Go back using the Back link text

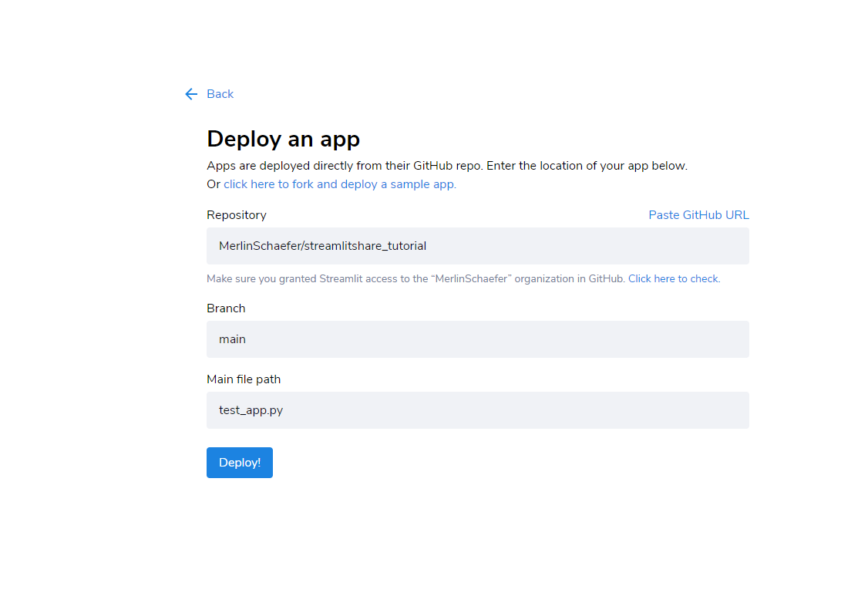(x=220, y=94)
